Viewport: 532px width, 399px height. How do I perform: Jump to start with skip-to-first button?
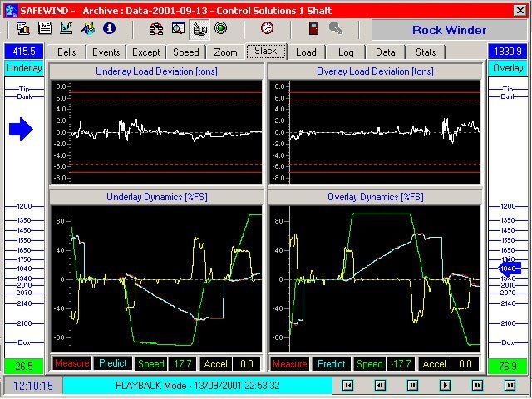[347, 386]
